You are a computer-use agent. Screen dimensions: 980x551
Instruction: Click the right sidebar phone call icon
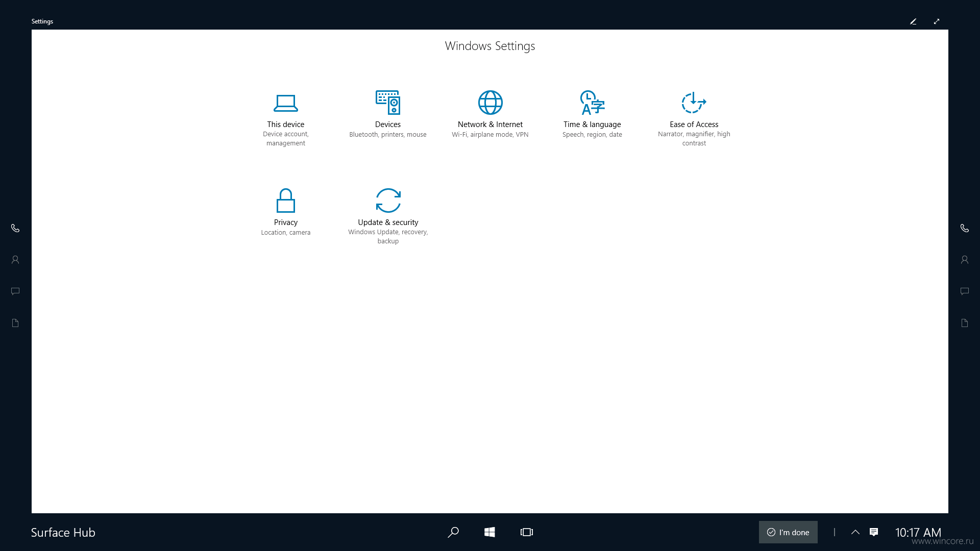(x=964, y=228)
